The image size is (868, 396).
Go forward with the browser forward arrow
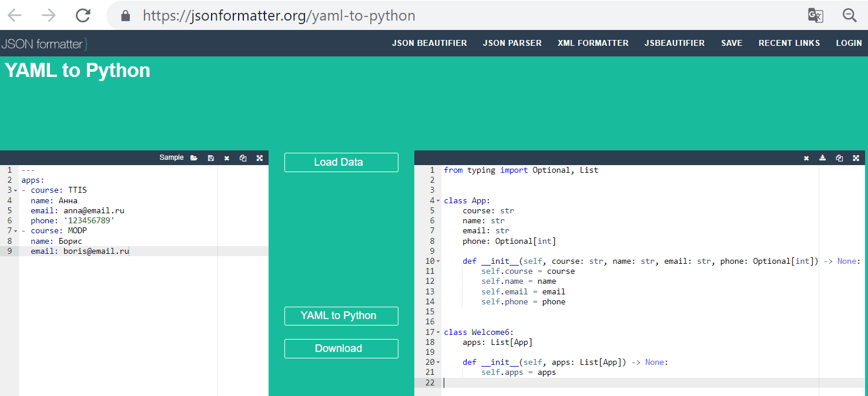pyautogui.click(x=49, y=15)
